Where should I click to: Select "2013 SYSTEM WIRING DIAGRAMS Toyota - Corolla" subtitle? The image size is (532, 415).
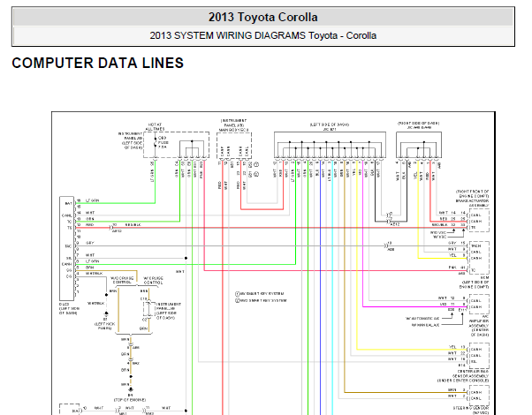pos(263,35)
